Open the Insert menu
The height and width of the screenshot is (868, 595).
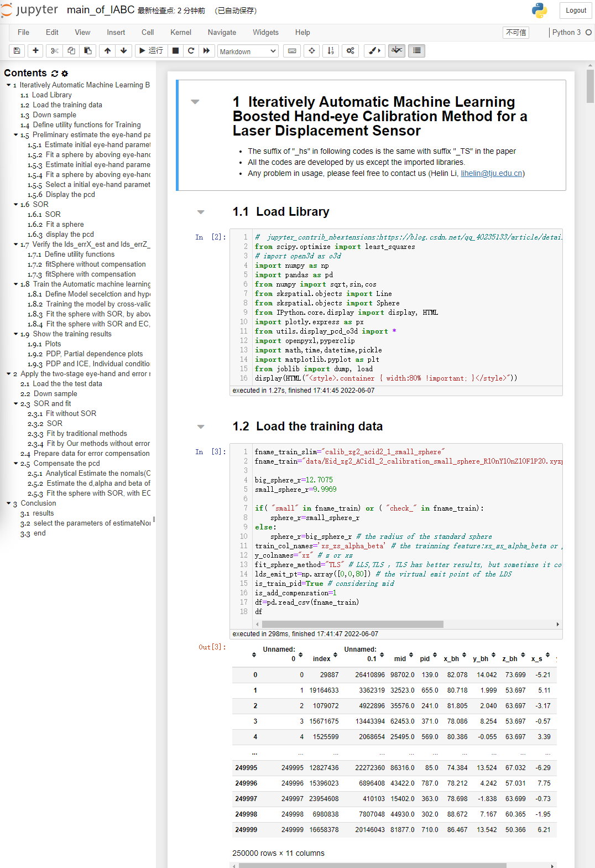(x=116, y=33)
